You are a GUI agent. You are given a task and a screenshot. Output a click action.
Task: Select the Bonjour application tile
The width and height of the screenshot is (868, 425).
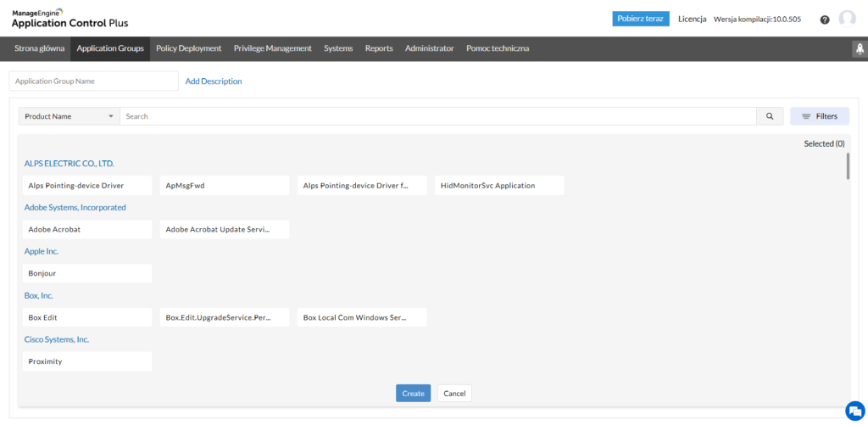(x=87, y=273)
